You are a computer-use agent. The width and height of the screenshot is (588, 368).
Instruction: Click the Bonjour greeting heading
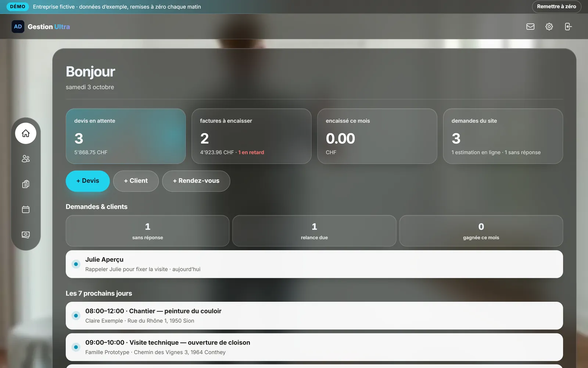(x=90, y=72)
